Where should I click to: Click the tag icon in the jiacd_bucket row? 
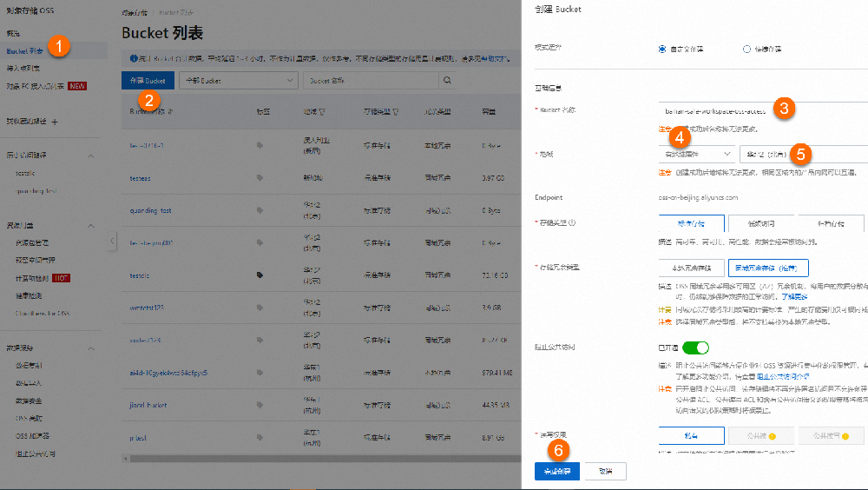point(260,405)
